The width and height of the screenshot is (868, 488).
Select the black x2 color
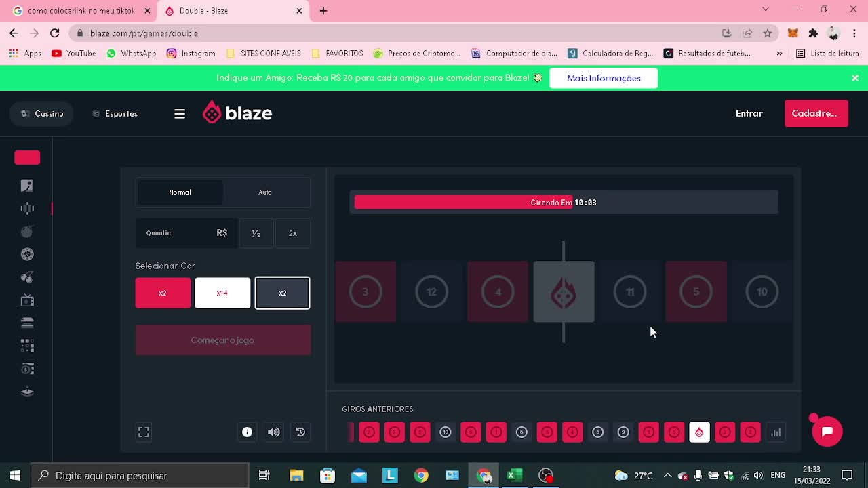tap(282, 293)
